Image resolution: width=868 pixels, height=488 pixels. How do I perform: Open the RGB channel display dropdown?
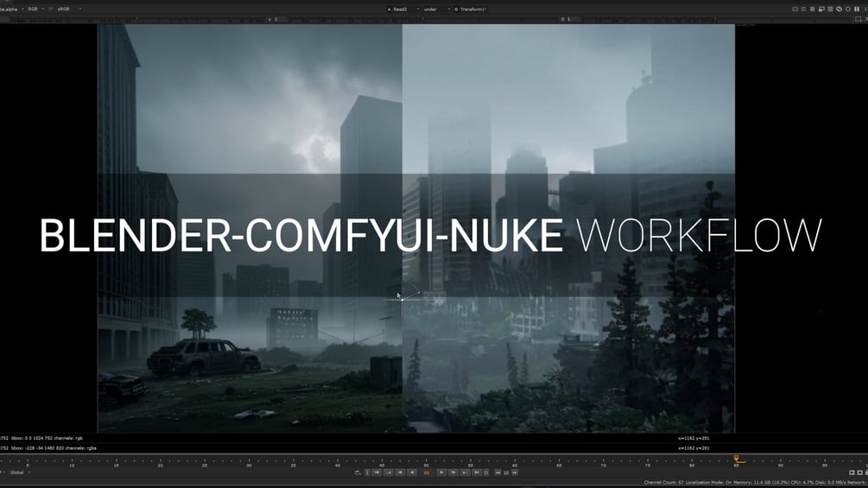(35, 9)
